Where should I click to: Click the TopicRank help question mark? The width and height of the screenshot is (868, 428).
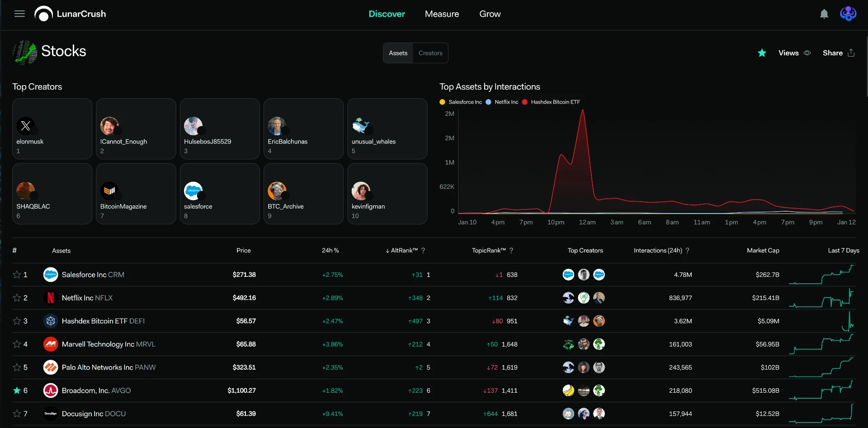pos(511,251)
